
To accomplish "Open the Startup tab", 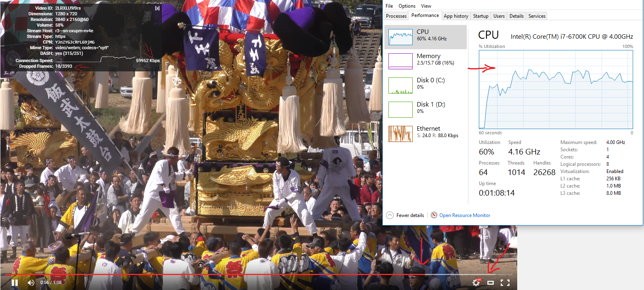I will pyautogui.click(x=480, y=16).
